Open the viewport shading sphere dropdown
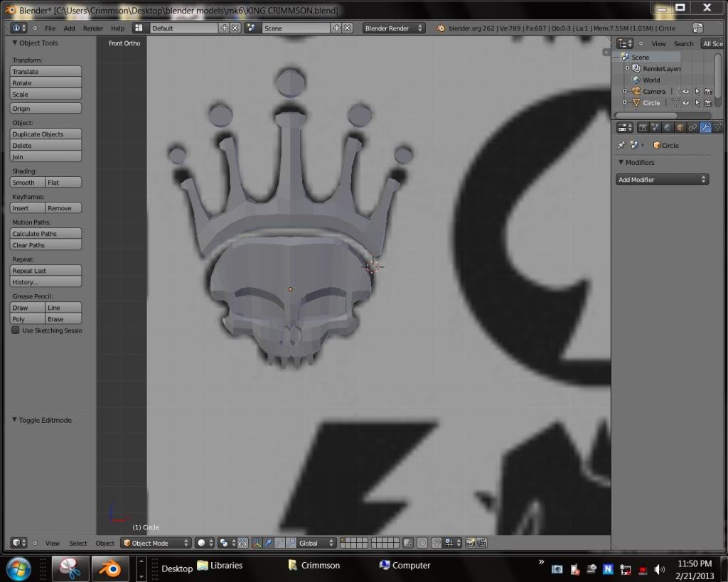728x582 pixels. (x=205, y=542)
